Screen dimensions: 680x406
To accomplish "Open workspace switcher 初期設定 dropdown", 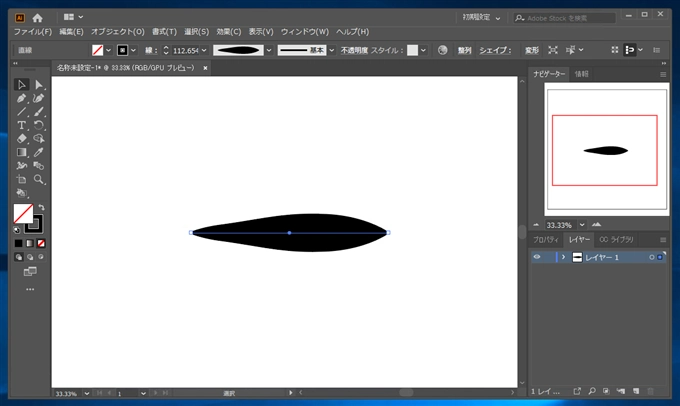I will click(481, 18).
